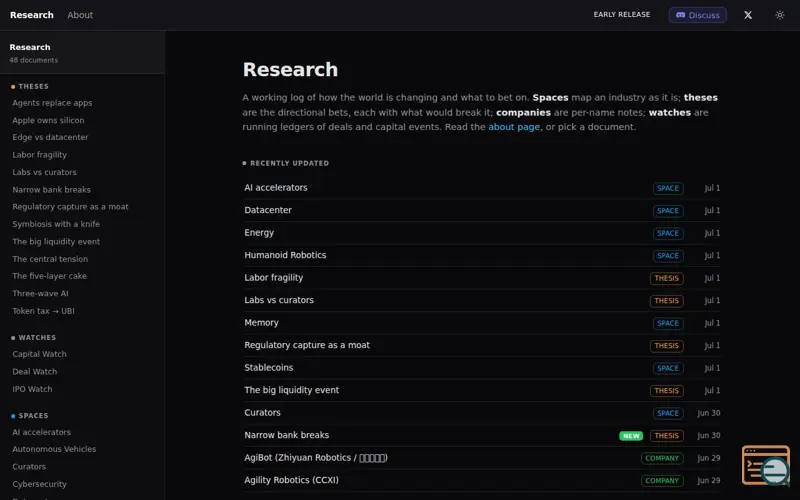This screenshot has height=500, width=800.
Task: Click the Research page title heading
Action: (290, 70)
